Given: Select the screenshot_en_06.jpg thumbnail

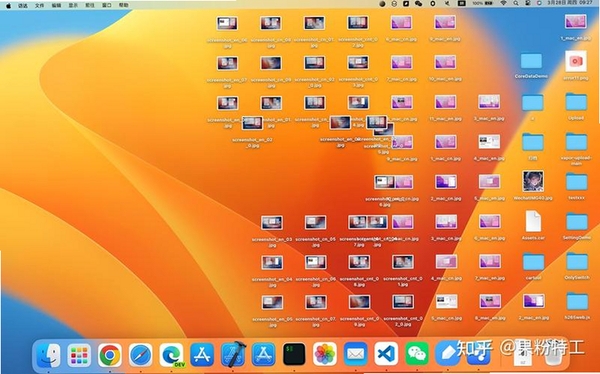Looking at the screenshot, I should point(227,23).
